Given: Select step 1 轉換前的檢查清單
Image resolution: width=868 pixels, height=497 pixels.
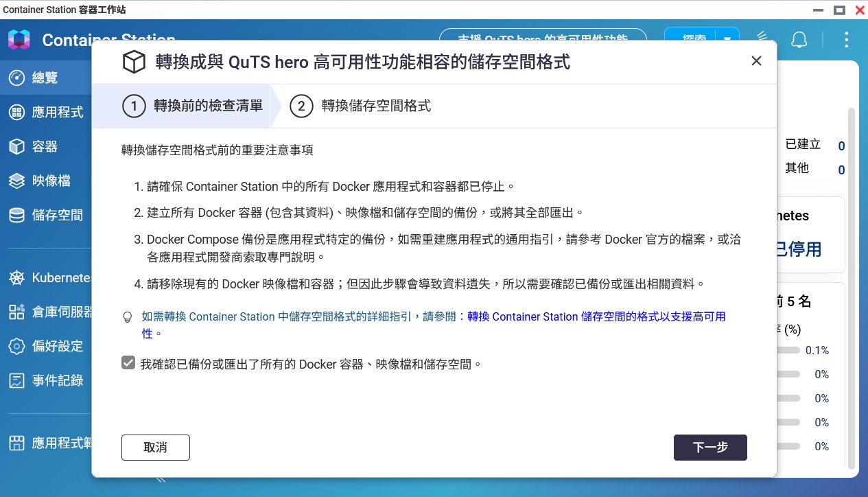Looking at the screenshot, I should coord(192,106).
